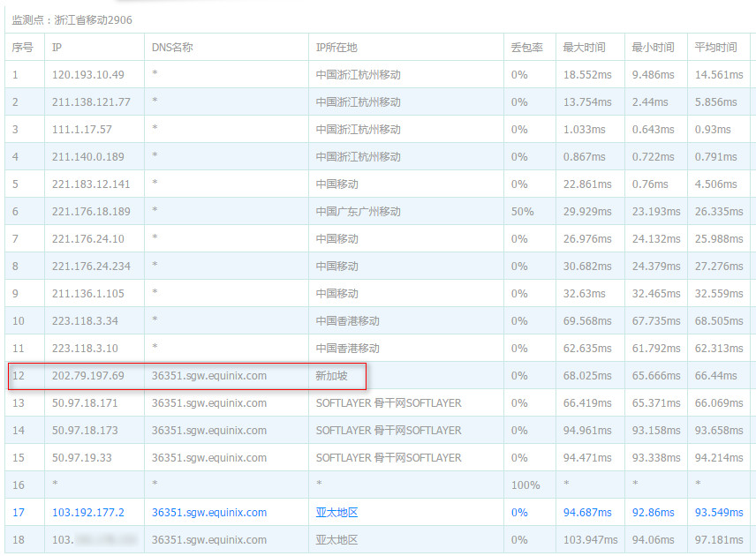
Task: Click IP 202.79.197.69 in the highlighted row
Action: tap(87, 375)
